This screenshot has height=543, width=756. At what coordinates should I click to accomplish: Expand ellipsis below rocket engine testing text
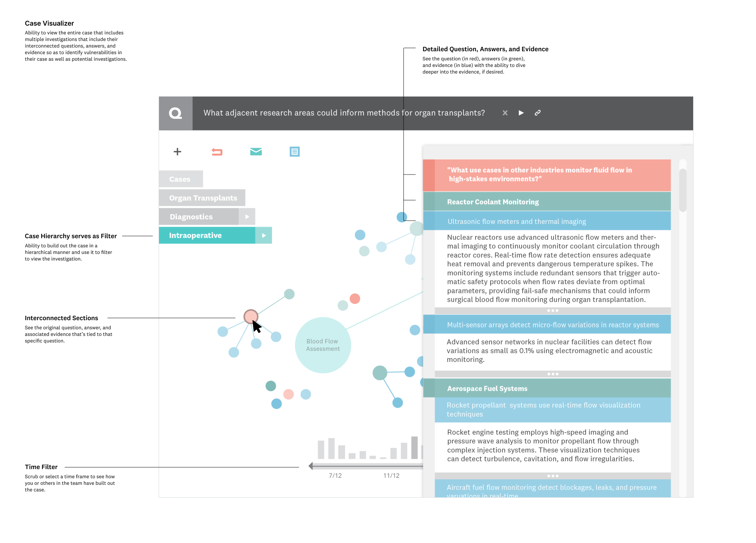point(553,476)
